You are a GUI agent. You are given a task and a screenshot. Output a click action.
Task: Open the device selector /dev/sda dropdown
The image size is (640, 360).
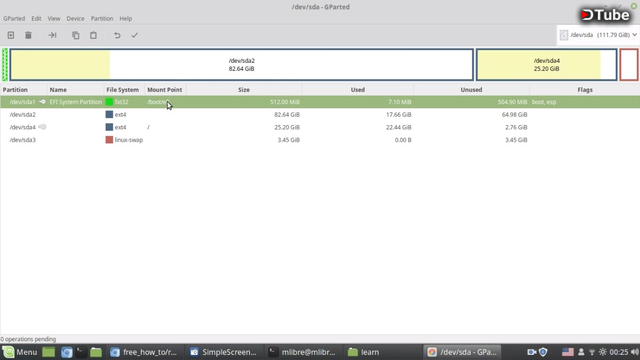pyautogui.click(x=598, y=35)
